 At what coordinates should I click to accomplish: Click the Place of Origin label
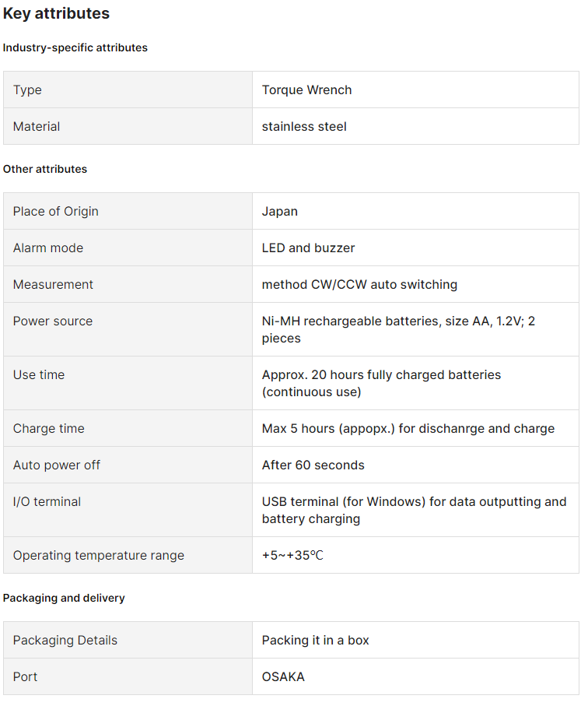55,211
